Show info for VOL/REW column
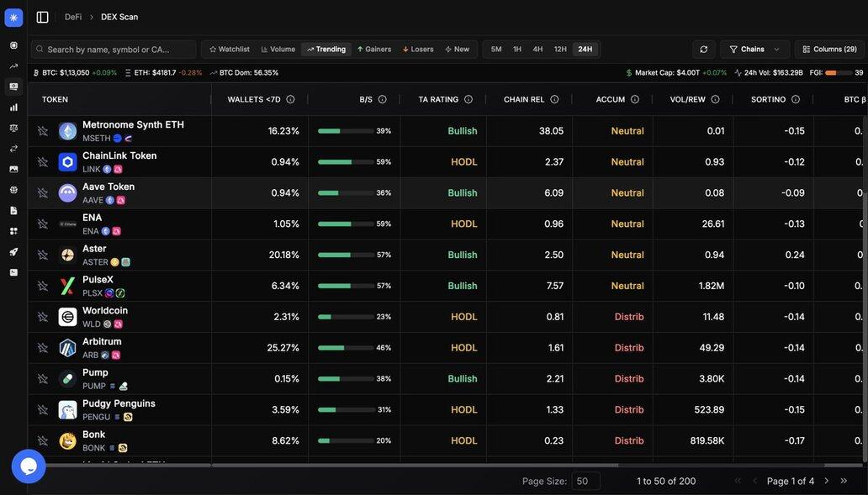 [715, 99]
